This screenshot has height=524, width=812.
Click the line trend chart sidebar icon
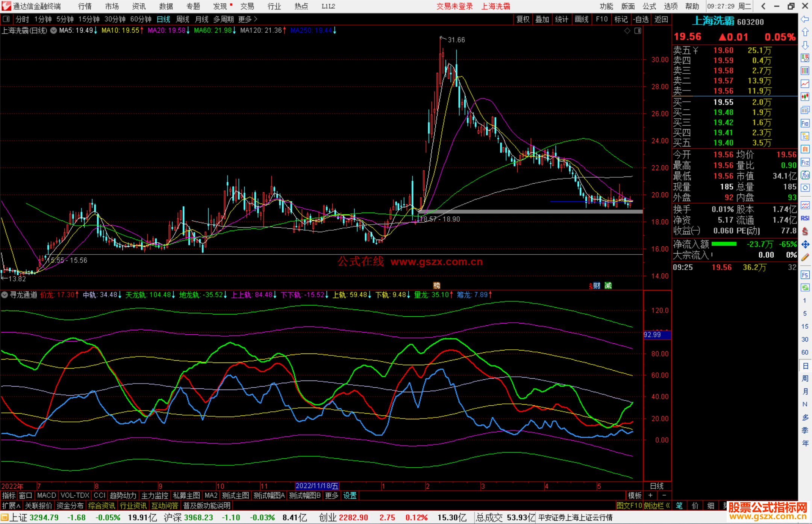pyautogui.click(x=805, y=84)
